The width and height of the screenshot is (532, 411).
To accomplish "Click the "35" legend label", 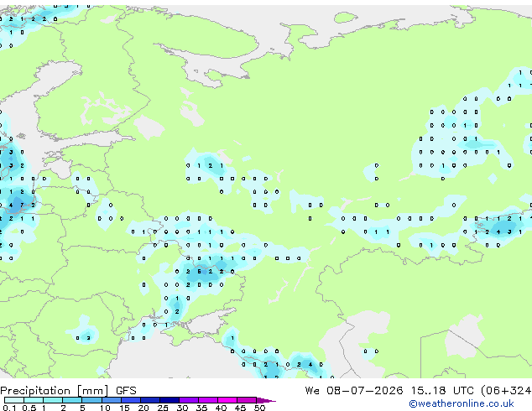I will point(202,408).
